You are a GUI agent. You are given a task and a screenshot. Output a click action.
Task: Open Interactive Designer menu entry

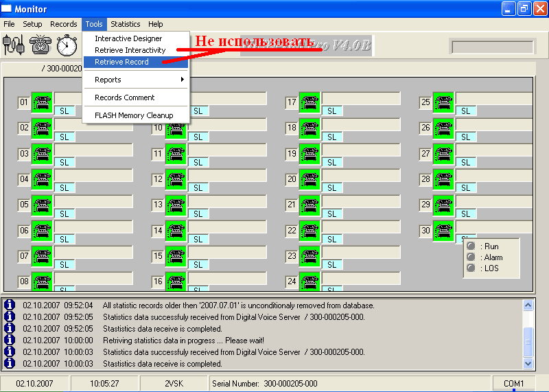128,38
